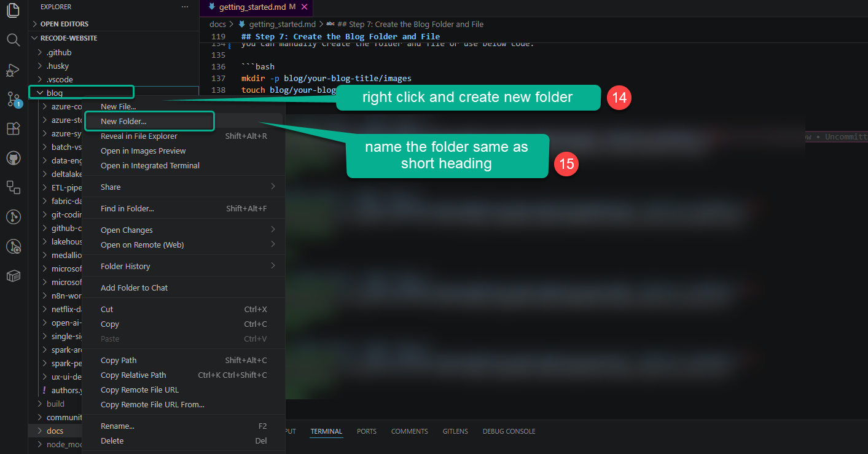This screenshot has width=868, height=454.
Task: Choose Copy with Ctrl+C shortcut from menu
Action: click(x=184, y=324)
